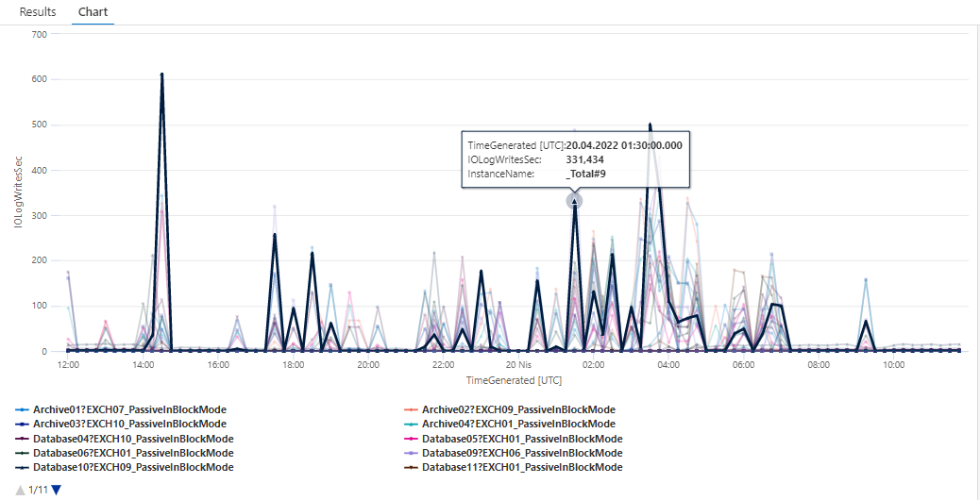The image size is (980, 500).
Task: Toggle Archive01?EXCH07_PassiveInBlockMode legend series
Action: point(121,410)
